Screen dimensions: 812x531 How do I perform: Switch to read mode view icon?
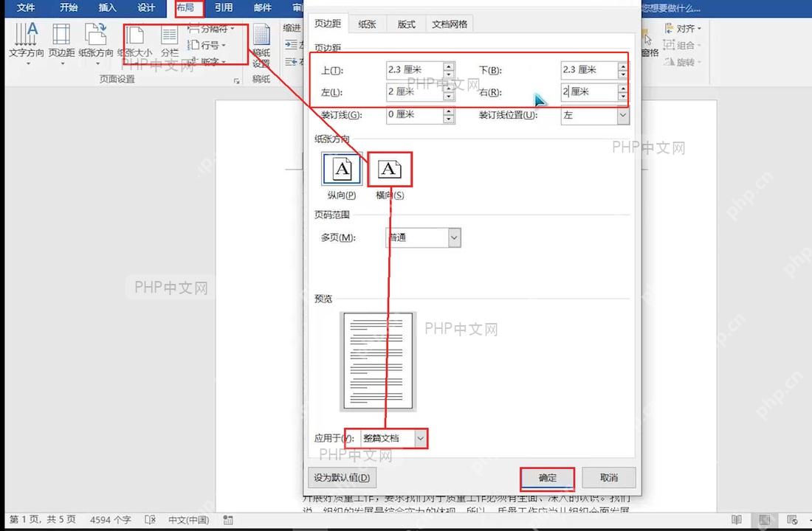pos(737,520)
